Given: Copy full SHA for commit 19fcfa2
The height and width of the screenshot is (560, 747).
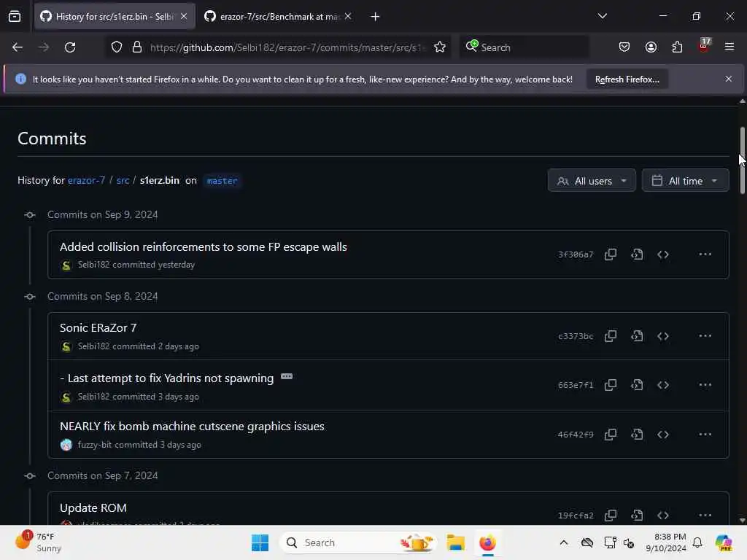Looking at the screenshot, I should point(611,516).
